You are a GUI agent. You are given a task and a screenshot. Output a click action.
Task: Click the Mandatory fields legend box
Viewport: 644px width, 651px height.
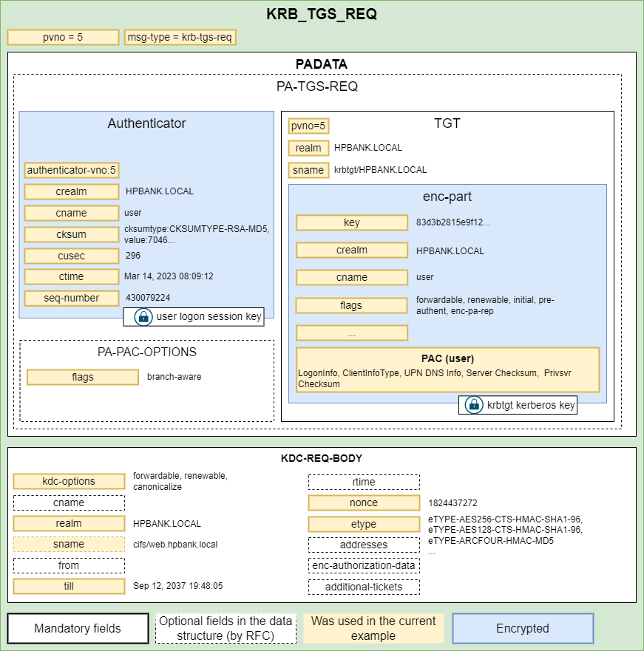pos(78,629)
